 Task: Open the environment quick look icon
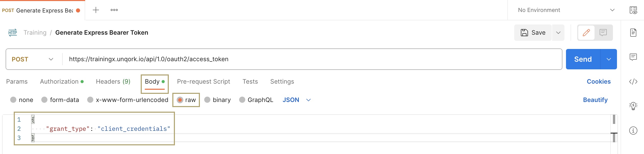pos(633,10)
